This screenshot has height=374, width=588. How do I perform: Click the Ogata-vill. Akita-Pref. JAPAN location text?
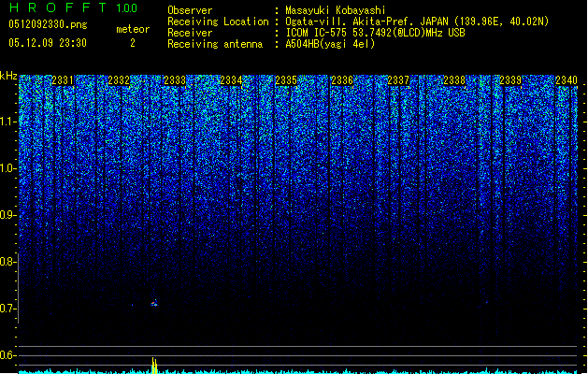[x=417, y=22]
